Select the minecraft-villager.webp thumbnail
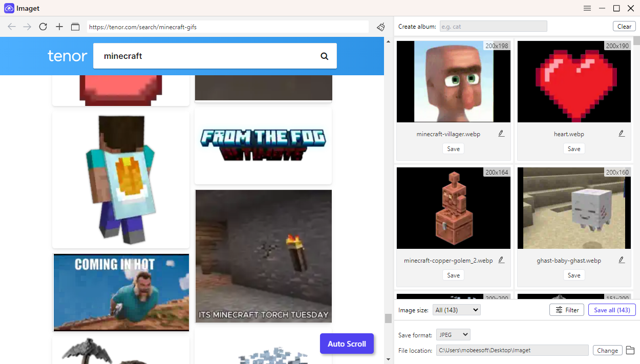The image size is (640, 364). pyautogui.click(x=453, y=81)
